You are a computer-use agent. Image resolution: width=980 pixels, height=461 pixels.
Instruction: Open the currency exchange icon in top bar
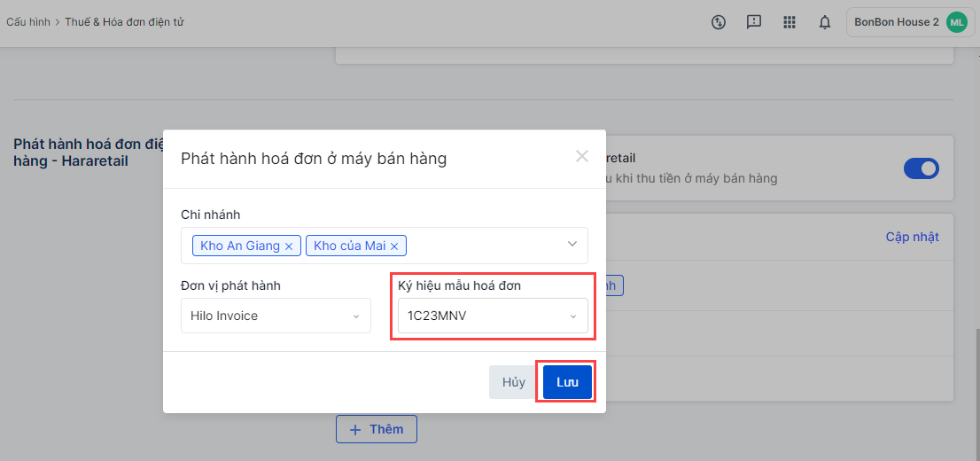click(719, 22)
